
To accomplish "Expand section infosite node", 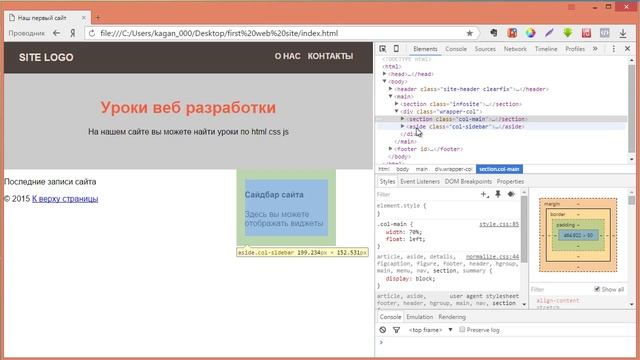I will [397, 104].
